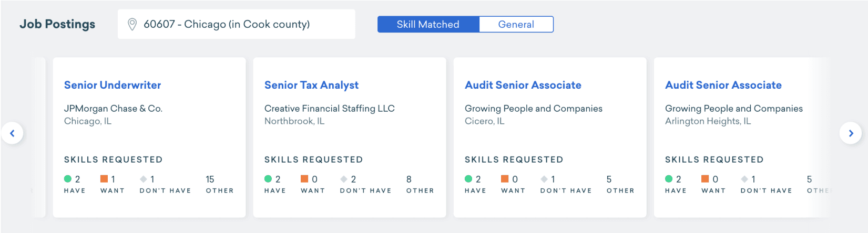This screenshot has height=233, width=868.
Task: Open the Senior Underwriter job posting
Action: coord(113,85)
